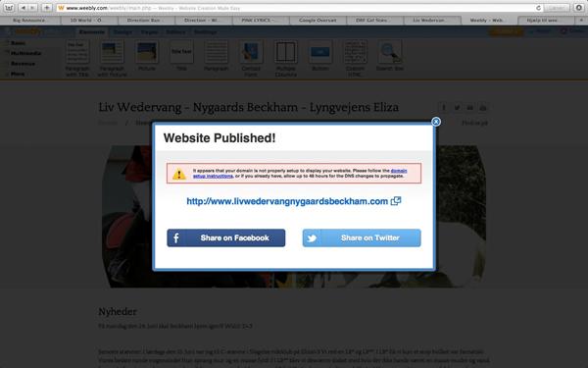Go back with Safari back arrow

[23, 8]
